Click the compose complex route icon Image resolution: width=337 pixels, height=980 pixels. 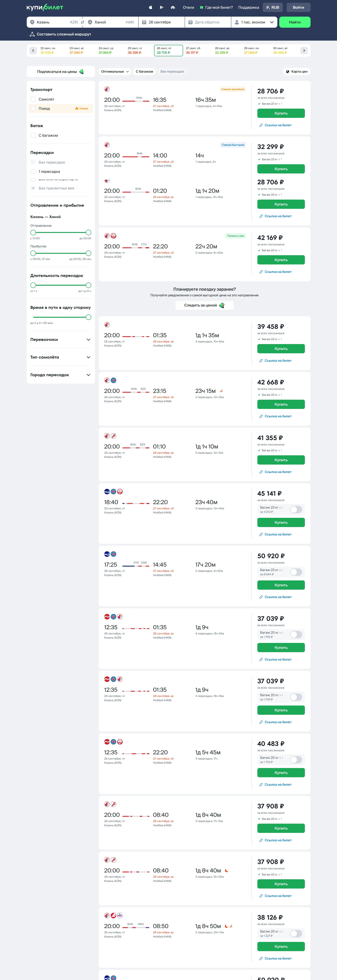[32, 34]
